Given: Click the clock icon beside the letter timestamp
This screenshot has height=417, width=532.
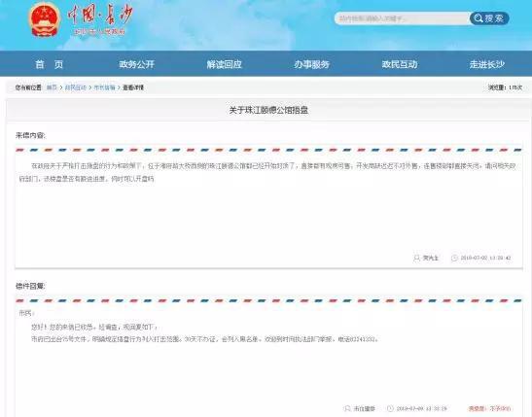Looking at the screenshot, I should tap(454, 259).
